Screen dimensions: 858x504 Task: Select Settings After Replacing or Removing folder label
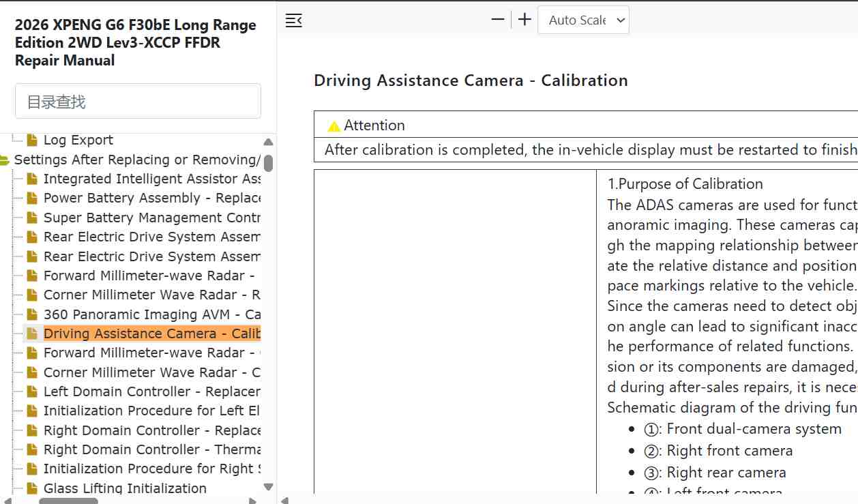coord(137,160)
